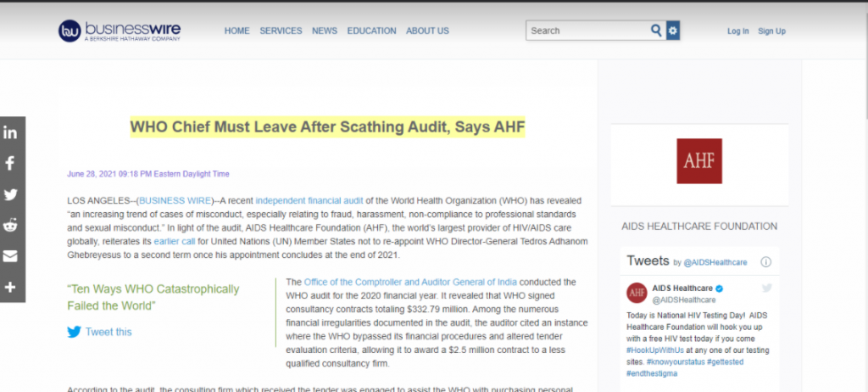Screen dimensions: 868x392
Task: Click the verified badge beside AIDS Healthcare
Action: tap(720, 288)
